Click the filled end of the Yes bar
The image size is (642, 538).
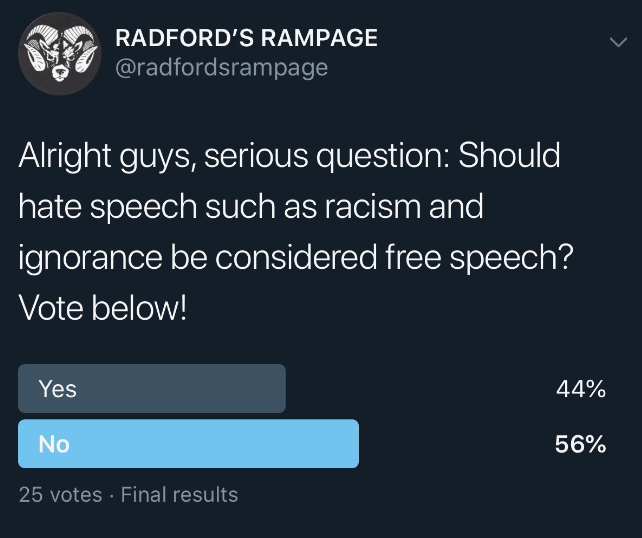tap(279, 388)
